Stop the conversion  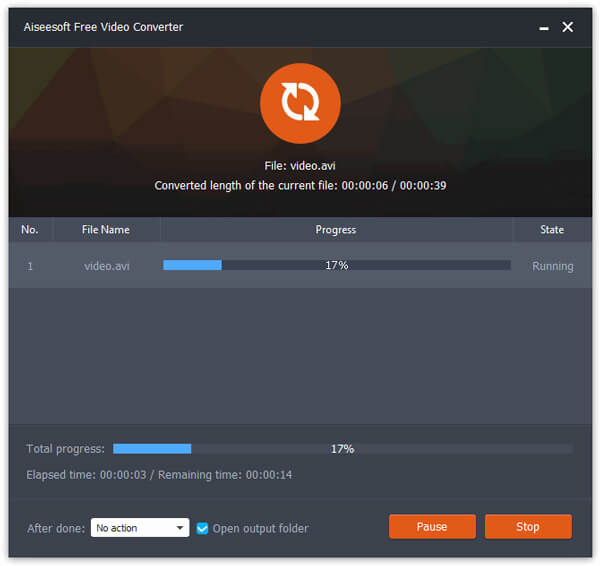[x=528, y=527]
